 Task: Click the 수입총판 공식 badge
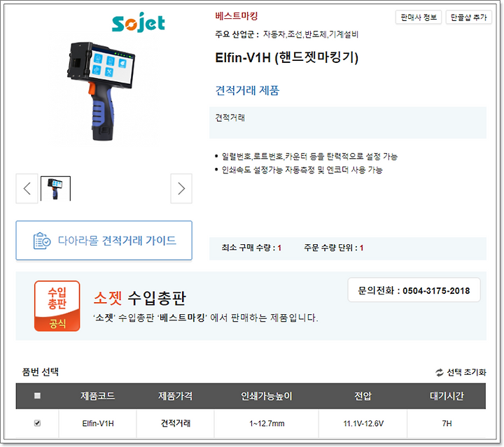tap(57, 306)
